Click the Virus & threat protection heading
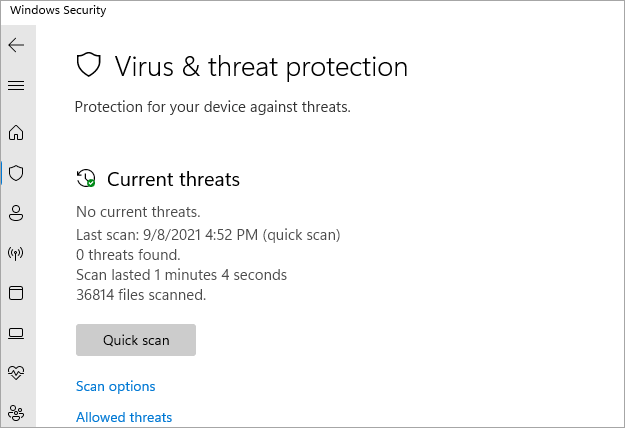The height and width of the screenshot is (428, 625). click(x=261, y=67)
